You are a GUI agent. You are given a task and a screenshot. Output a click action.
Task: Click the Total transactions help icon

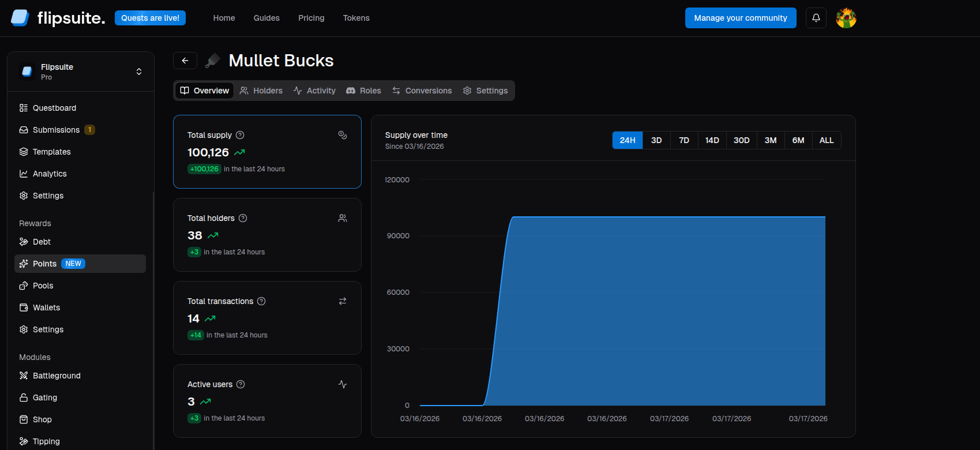pos(261,301)
